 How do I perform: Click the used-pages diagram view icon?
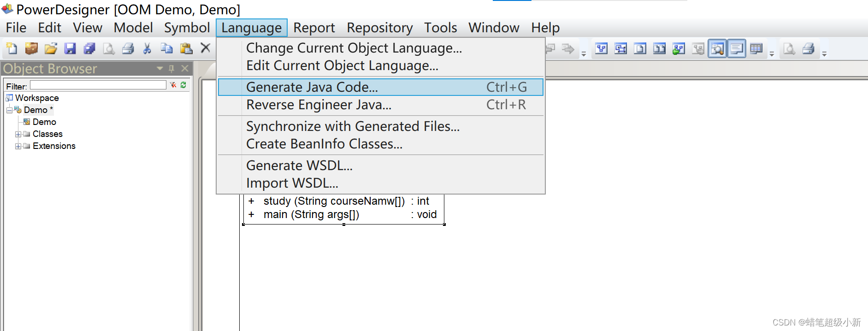[x=621, y=48]
